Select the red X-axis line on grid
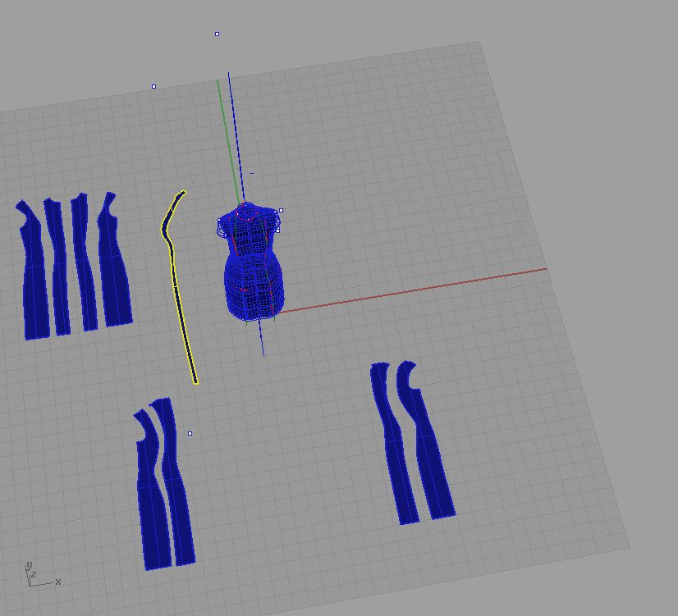678x616 pixels. tap(413, 290)
